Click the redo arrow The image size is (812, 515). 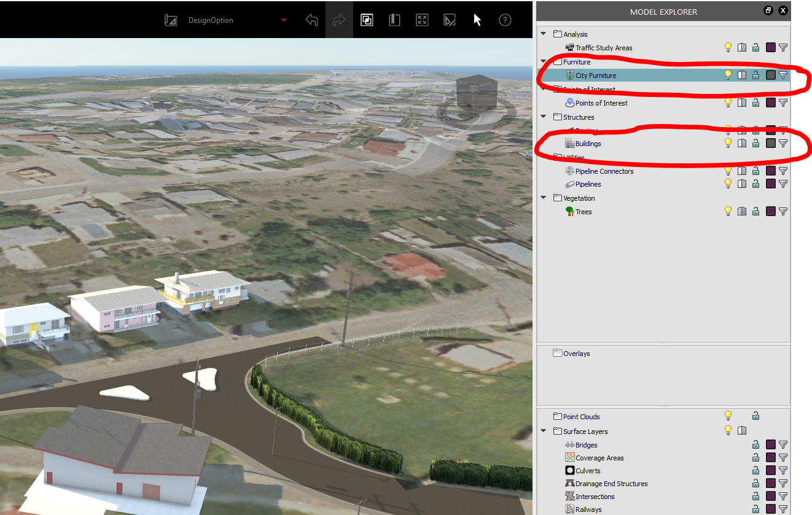coord(339,20)
